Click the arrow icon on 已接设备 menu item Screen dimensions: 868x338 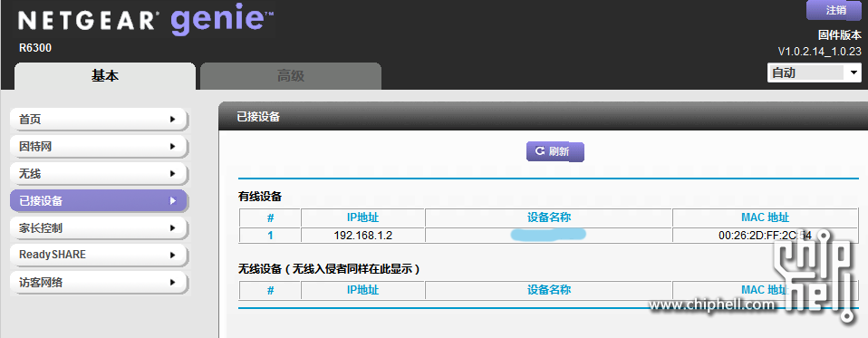tap(173, 201)
